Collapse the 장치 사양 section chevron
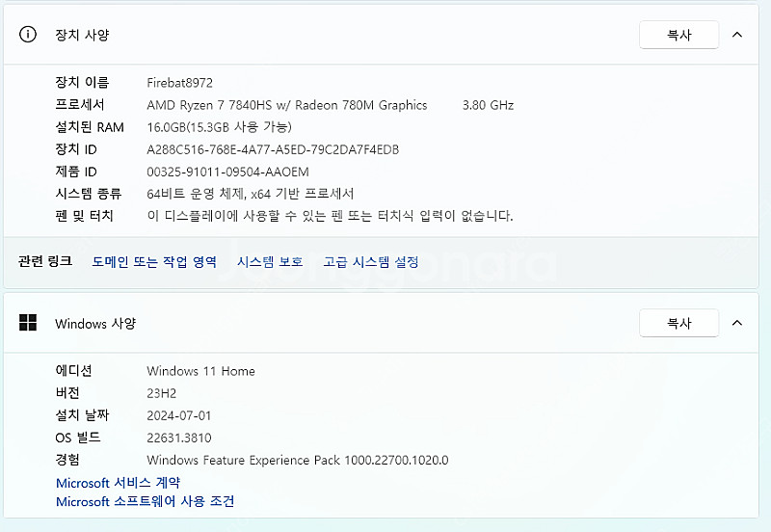 click(737, 35)
